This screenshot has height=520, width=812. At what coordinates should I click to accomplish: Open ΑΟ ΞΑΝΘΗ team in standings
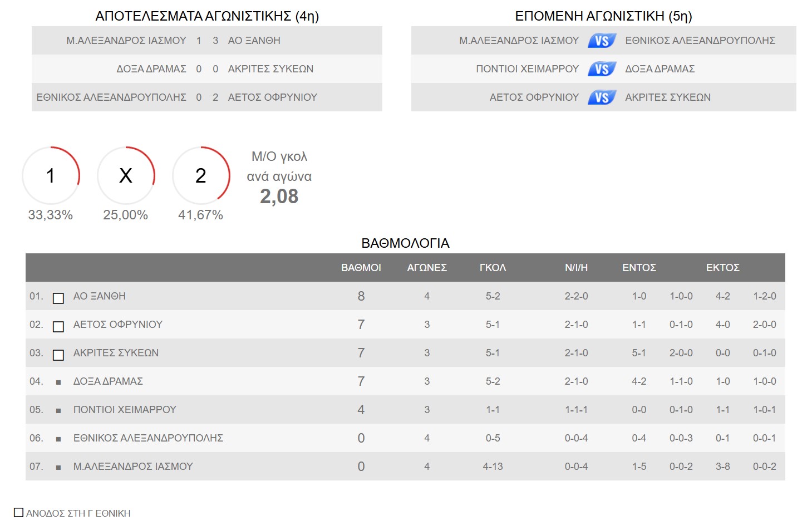[x=100, y=296]
